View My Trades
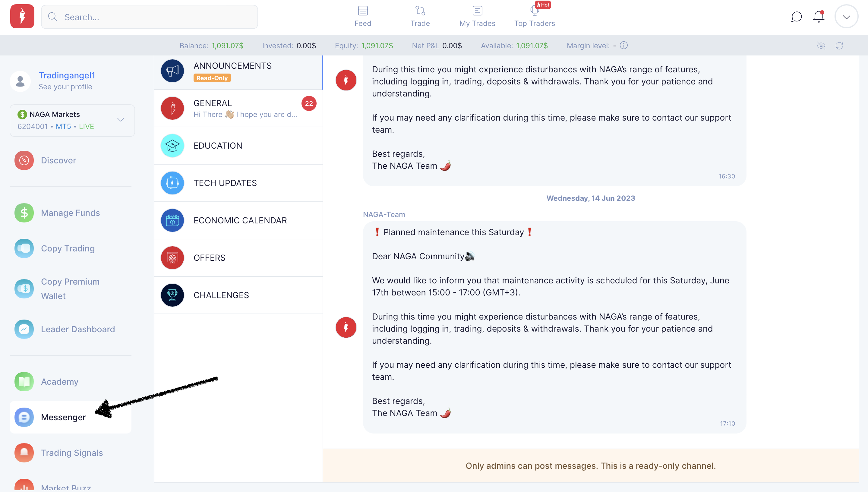 click(477, 16)
